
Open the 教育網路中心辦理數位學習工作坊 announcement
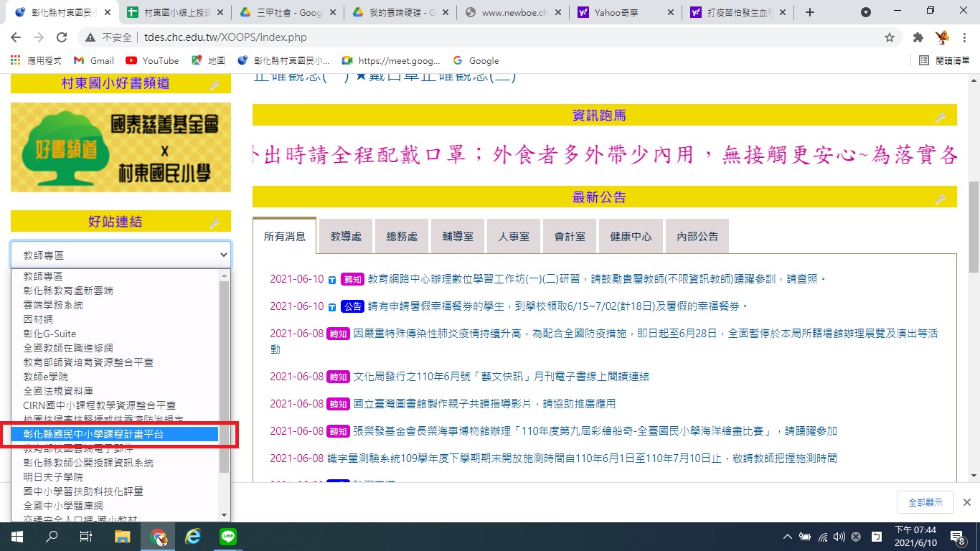click(597, 279)
